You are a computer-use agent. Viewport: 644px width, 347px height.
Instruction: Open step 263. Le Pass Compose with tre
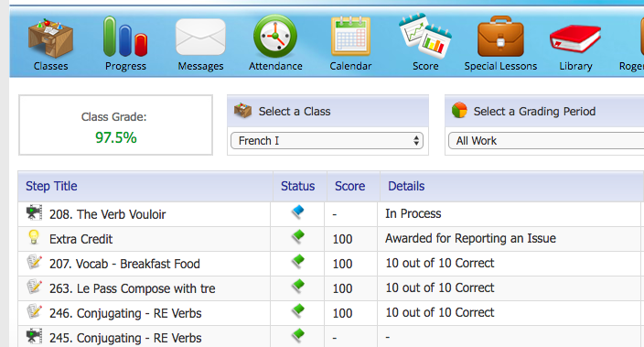pos(133,288)
